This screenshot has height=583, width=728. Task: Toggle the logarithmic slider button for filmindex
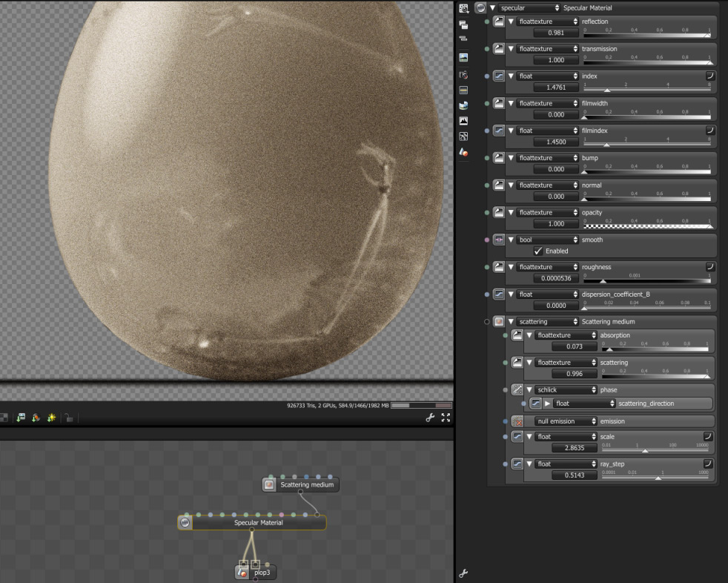tap(710, 130)
